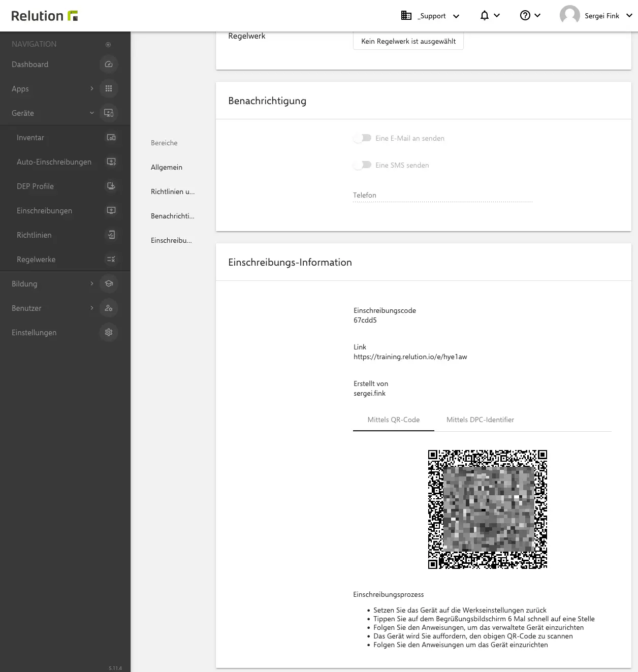Toggle 'Eine SMS senden' switch
The width and height of the screenshot is (638, 672).
[363, 165]
